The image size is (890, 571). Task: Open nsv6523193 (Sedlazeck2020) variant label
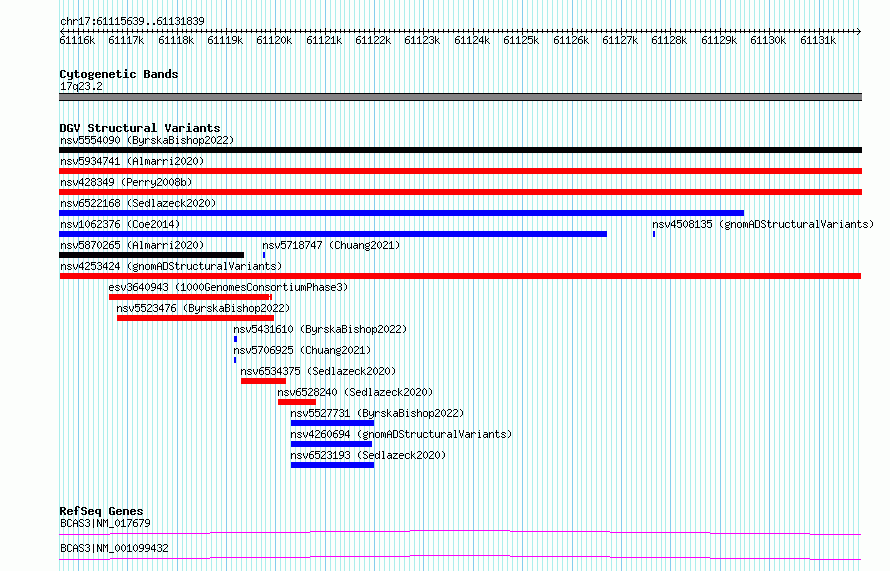pos(368,455)
